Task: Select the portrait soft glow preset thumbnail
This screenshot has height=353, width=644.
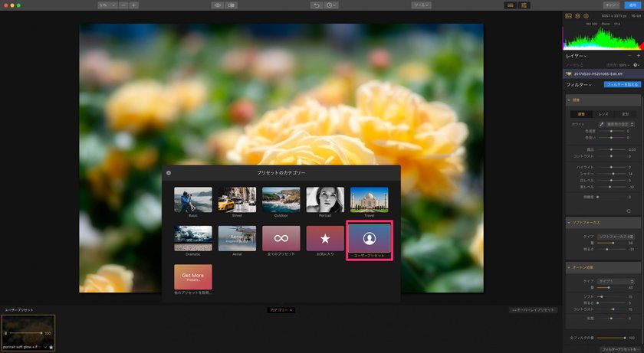Action: 28,333
